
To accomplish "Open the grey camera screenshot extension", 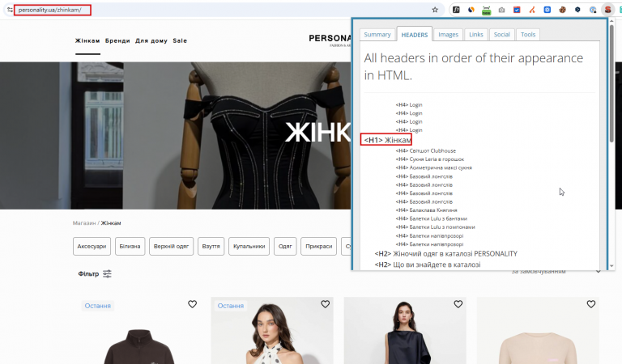I will click(502, 10).
